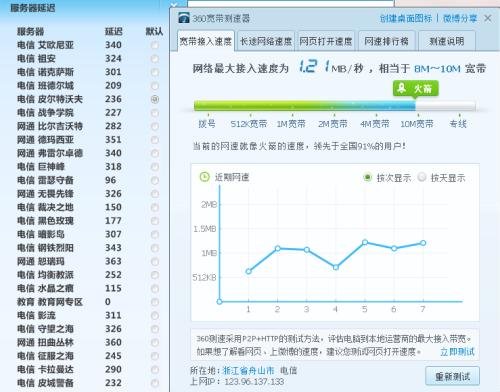The width and height of the screenshot is (500, 392).
Task: Select the 按次显示 radio button
Action: tap(367, 177)
